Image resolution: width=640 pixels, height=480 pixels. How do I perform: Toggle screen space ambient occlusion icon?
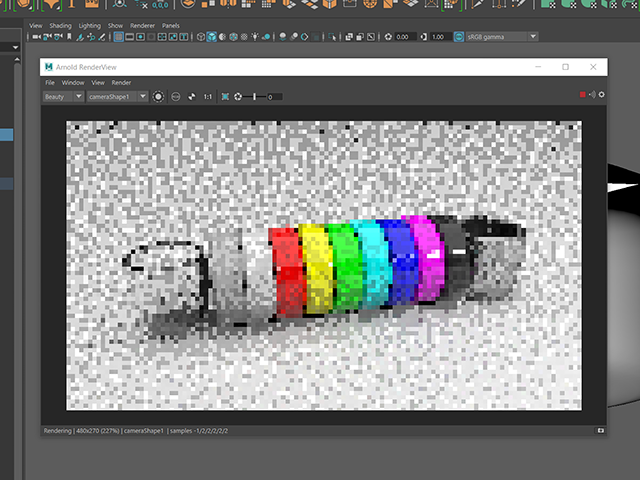coord(282,37)
